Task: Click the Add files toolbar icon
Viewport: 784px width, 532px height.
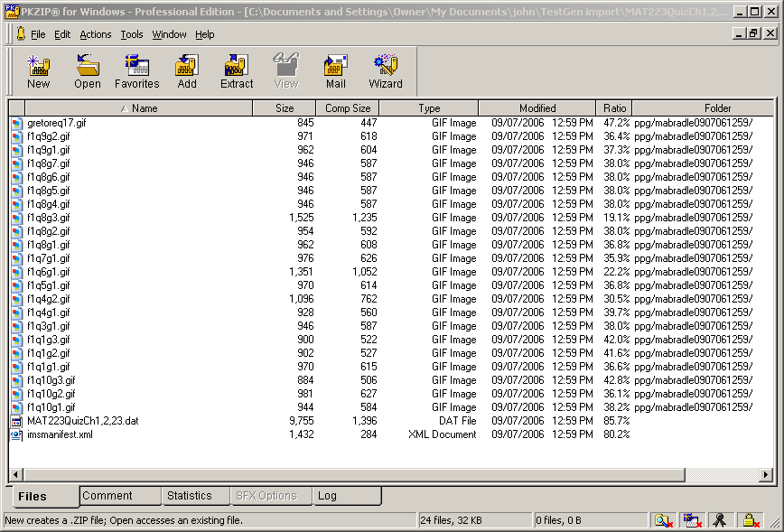Action: pos(186,66)
